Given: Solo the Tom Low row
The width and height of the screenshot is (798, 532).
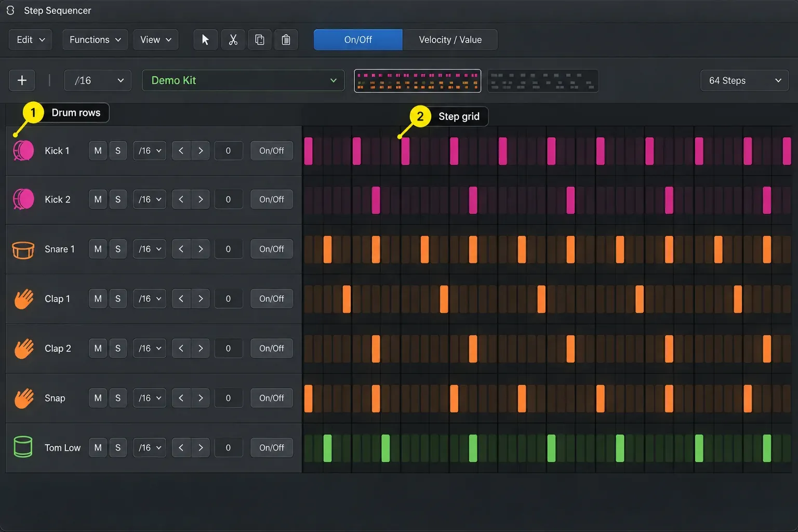Looking at the screenshot, I should pos(118,447).
